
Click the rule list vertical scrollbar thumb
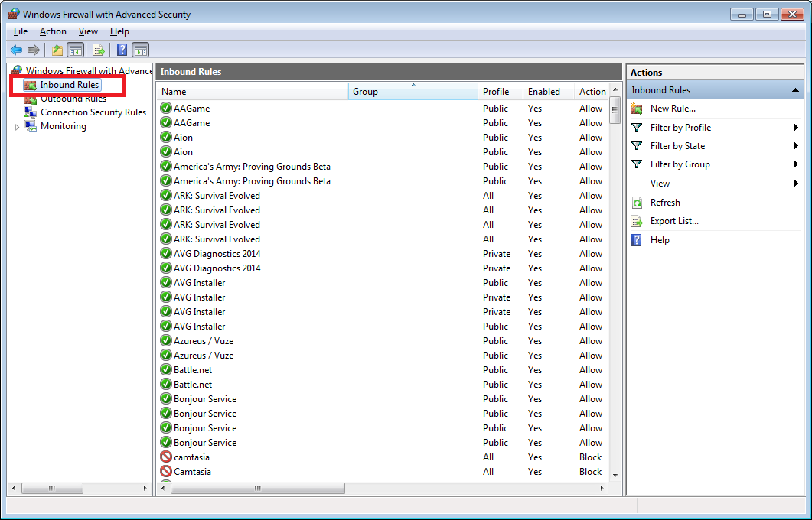[615, 109]
